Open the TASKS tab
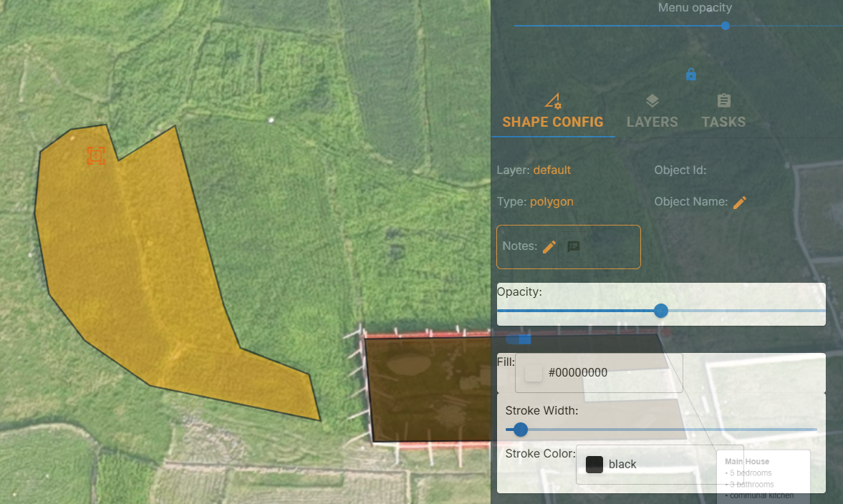The image size is (843, 504). [723, 122]
